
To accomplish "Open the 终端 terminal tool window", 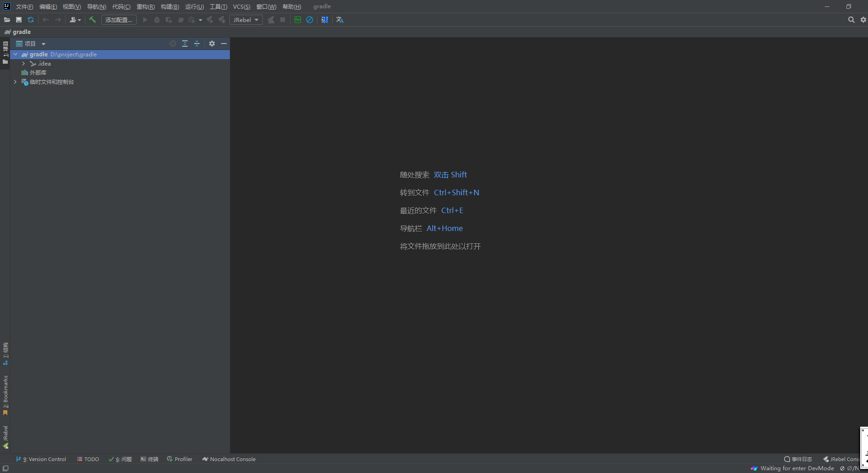I will point(150,459).
